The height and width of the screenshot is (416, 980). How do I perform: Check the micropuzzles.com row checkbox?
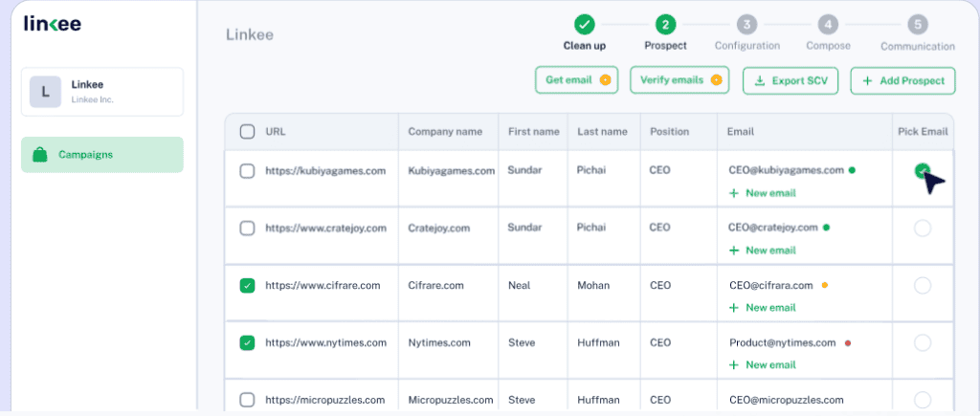pyautogui.click(x=248, y=400)
